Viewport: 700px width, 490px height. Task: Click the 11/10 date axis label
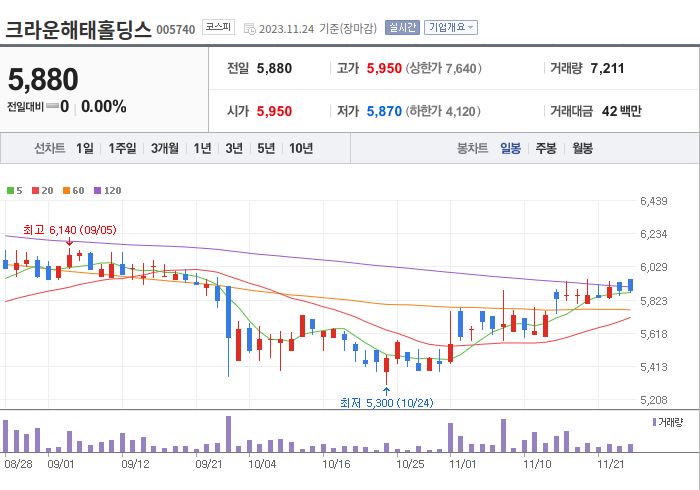(x=537, y=464)
